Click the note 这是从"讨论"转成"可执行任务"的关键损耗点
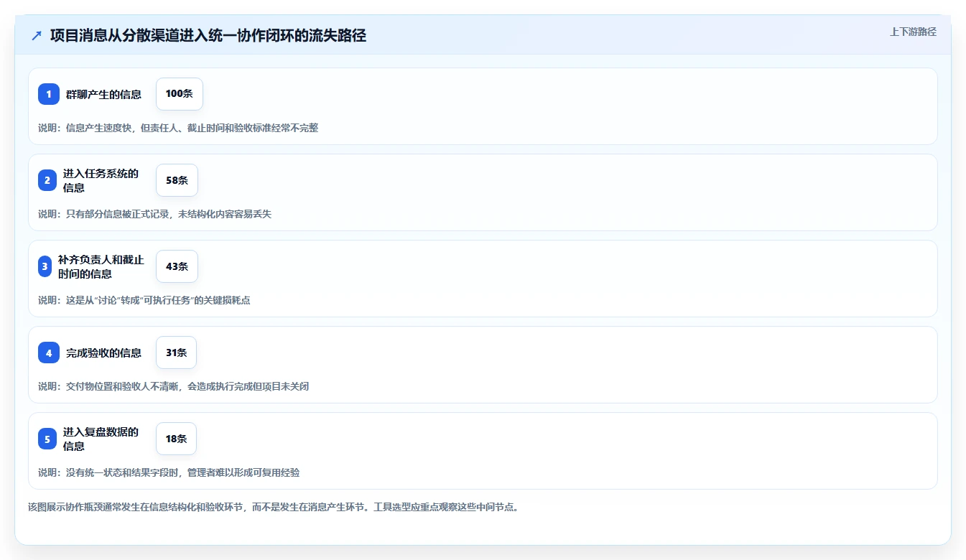The height and width of the screenshot is (560, 966). (144, 300)
